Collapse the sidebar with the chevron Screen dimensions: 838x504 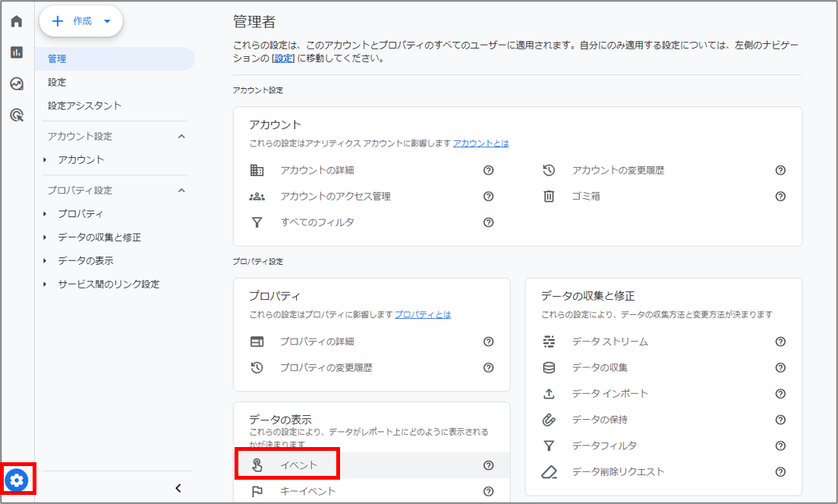pyautogui.click(x=178, y=488)
